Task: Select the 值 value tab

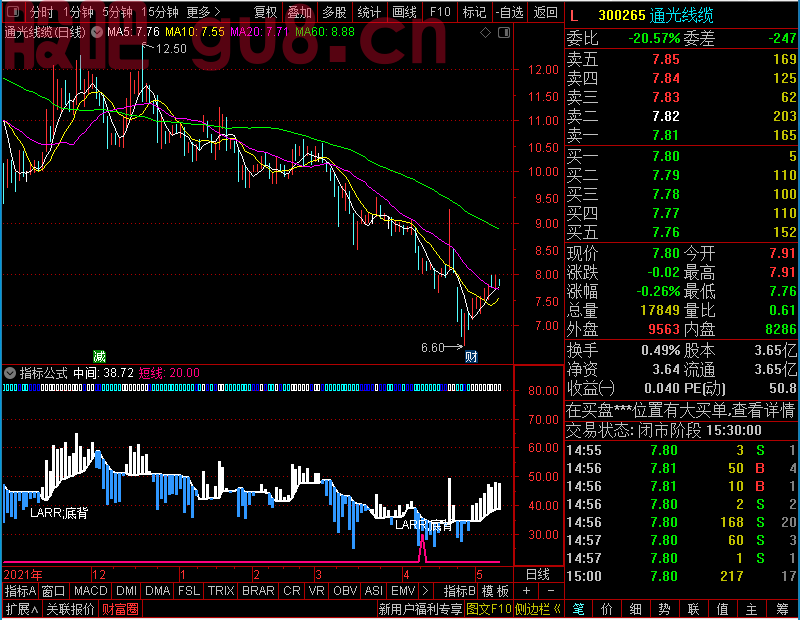Action: [x=722, y=609]
